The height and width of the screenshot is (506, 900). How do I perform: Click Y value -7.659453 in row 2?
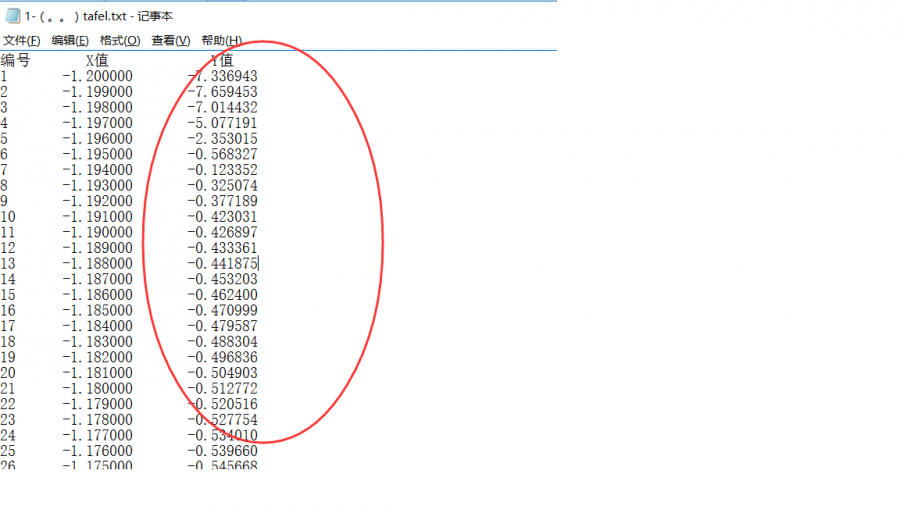[223, 92]
